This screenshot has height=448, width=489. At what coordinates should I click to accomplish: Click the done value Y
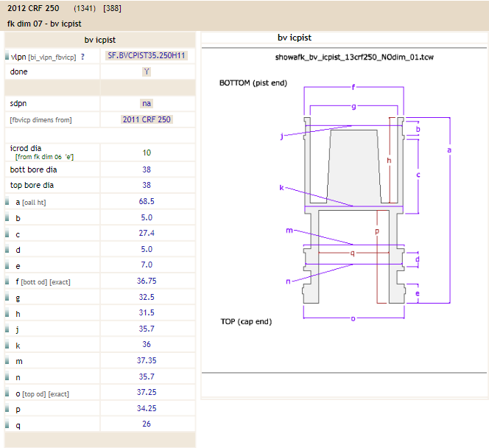(147, 72)
